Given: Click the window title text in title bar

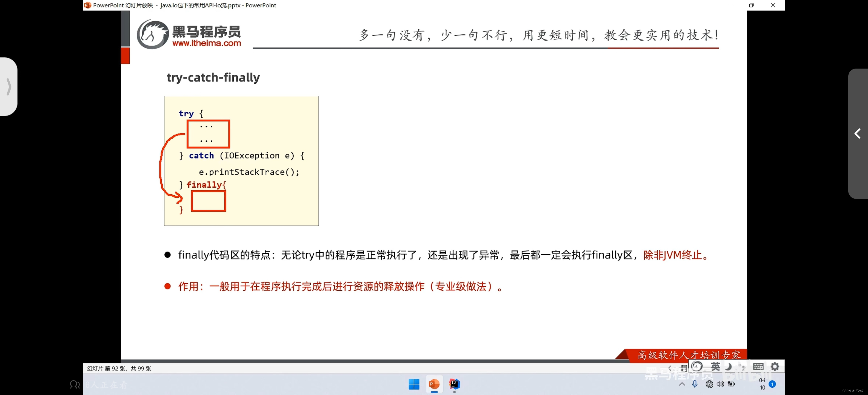Looking at the screenshot, I should point(185,5).
